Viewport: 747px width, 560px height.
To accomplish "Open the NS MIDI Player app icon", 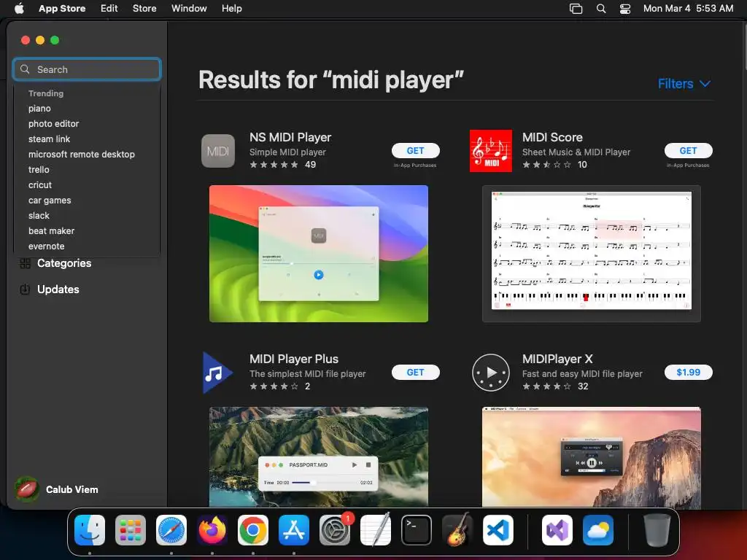I will 218,151.
